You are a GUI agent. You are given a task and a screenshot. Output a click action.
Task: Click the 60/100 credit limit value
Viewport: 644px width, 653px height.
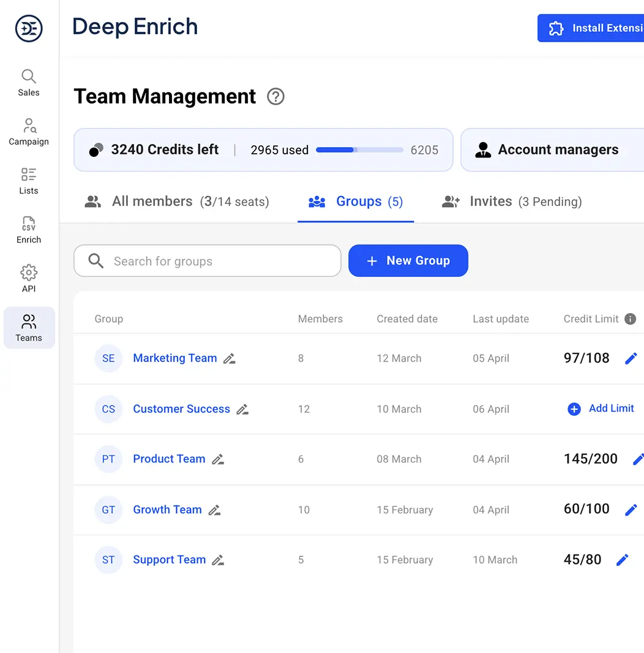pos(586,509)
